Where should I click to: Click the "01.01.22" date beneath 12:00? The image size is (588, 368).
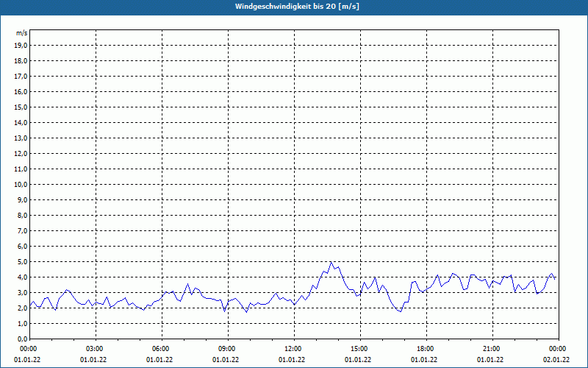tap(292, 360)
